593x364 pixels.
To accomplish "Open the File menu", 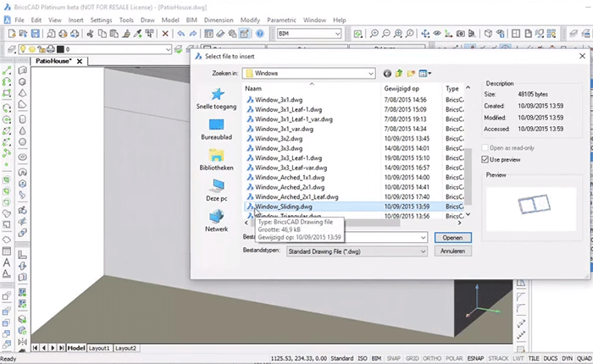I will pyautogui.click(x=19, y=20).
